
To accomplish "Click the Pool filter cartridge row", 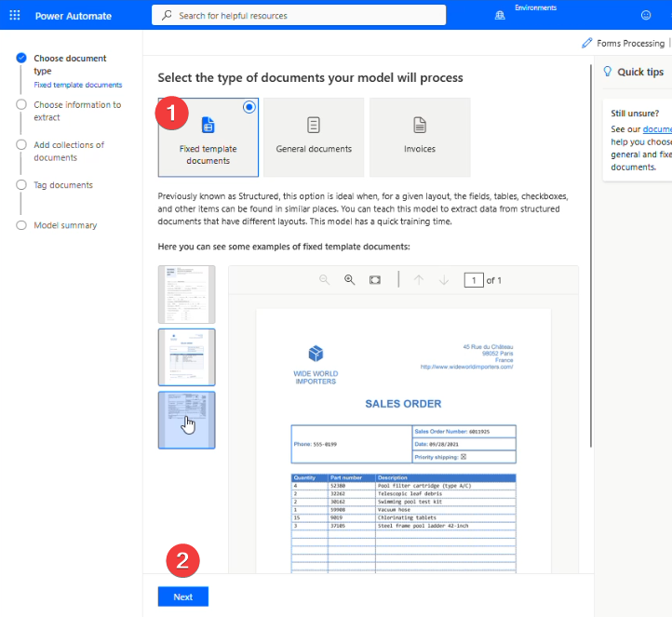I will tap(403, 486).
